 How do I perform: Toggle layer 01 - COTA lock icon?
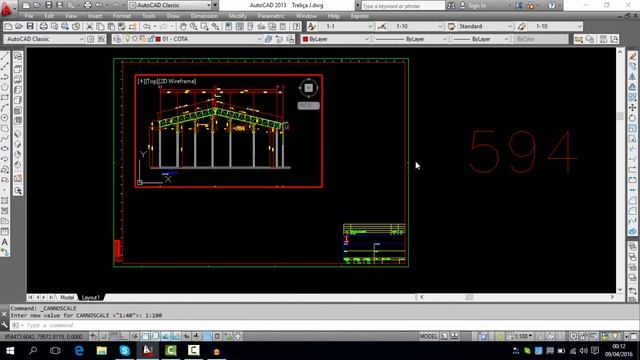tap(151, 39)
